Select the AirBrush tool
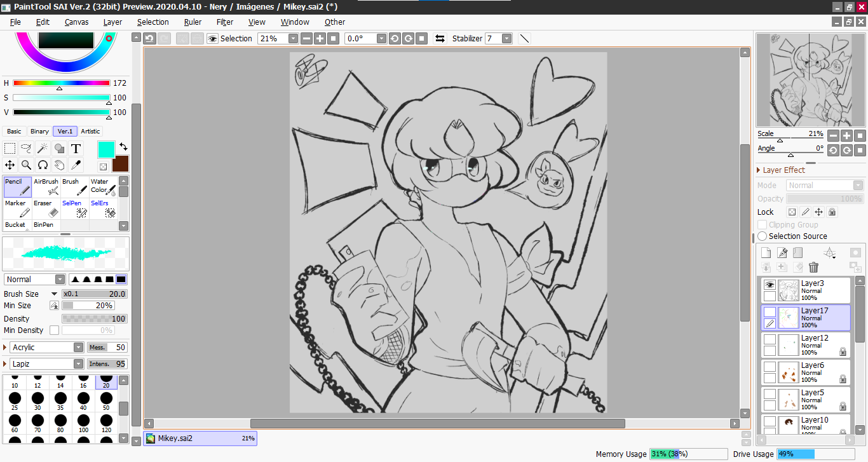This screenshot has width=868, height=462. tap(46, 187)
